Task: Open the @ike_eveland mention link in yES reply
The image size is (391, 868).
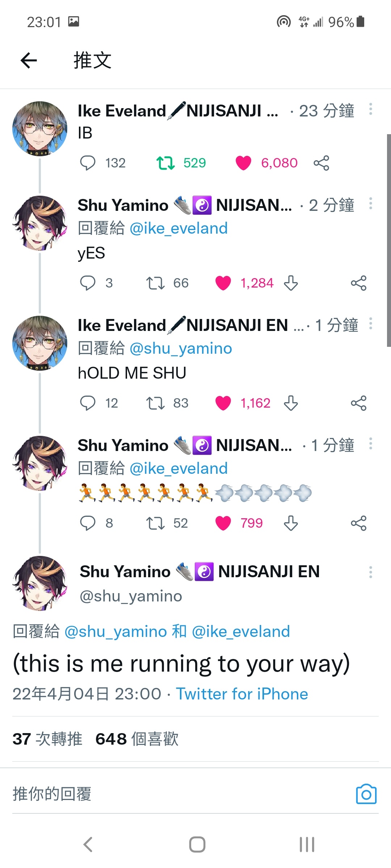Action: point(178,228)
